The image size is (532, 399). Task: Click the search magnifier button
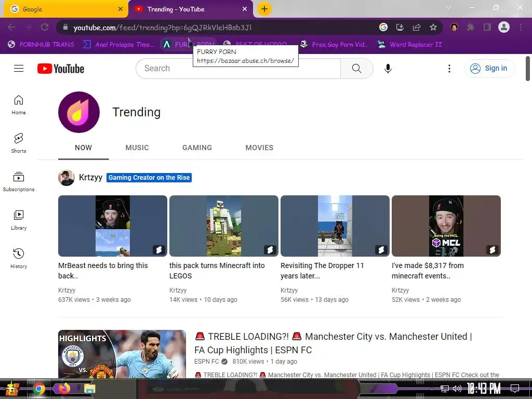356,69
